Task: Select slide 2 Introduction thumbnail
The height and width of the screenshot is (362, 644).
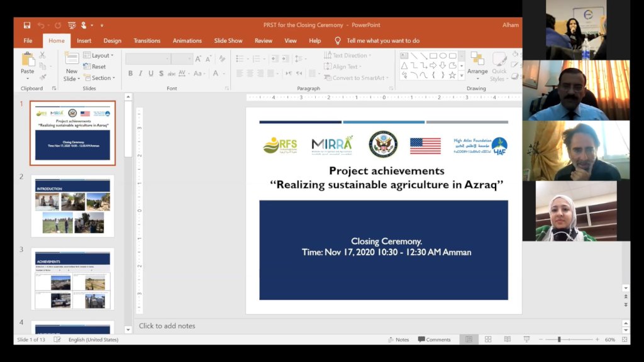Action: [73, 206]
